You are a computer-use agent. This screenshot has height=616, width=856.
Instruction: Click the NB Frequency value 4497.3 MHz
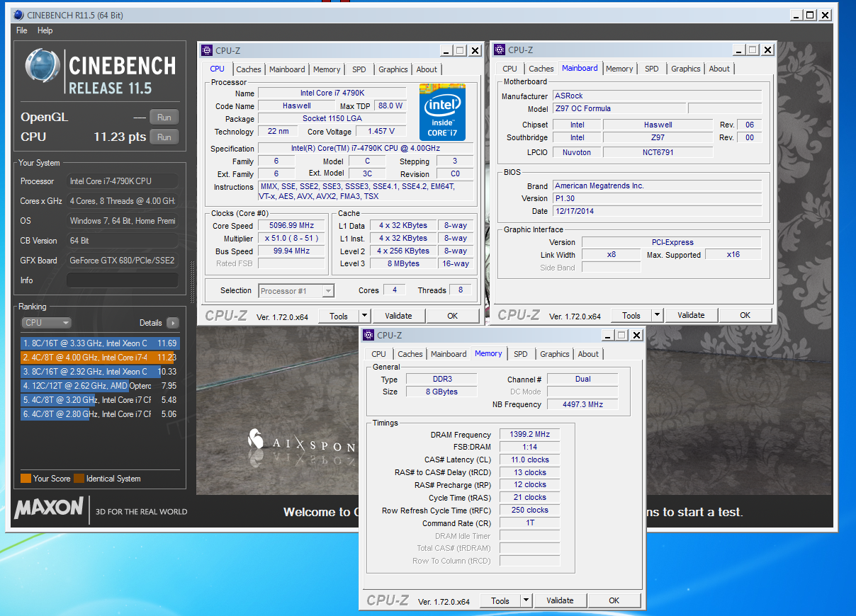click(x=582, y=405)
